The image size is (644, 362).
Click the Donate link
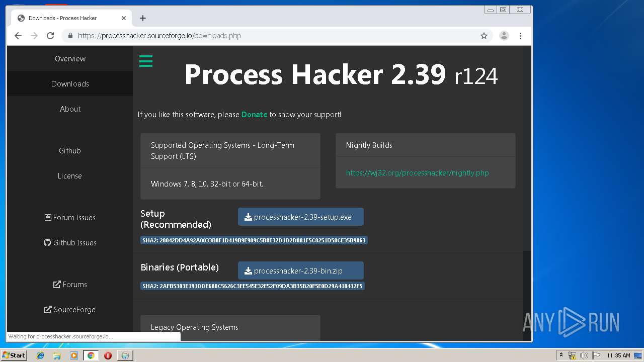254,115
